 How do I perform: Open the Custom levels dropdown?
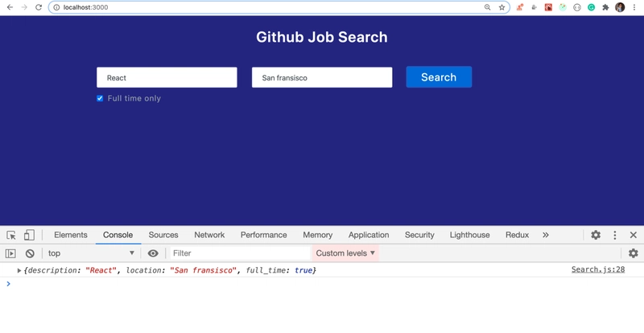(x=345, y=253)
